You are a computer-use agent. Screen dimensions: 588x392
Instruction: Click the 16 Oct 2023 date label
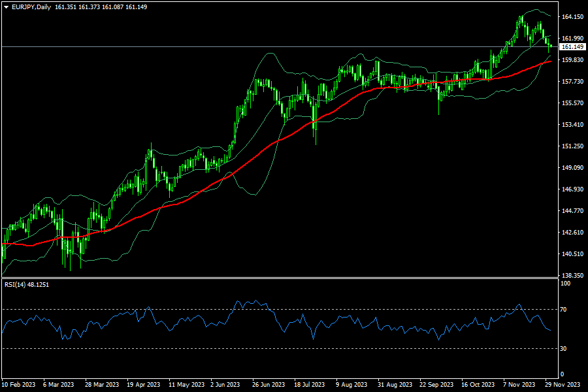pyautogui.click(x=478, y=385)
